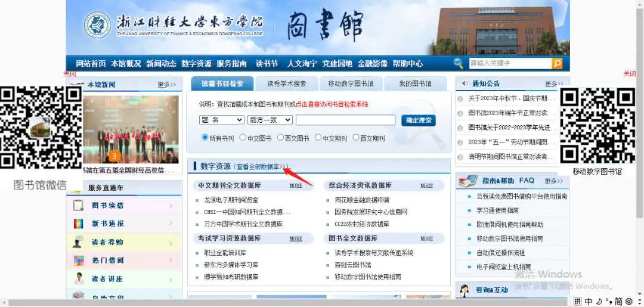Expand the 读者荐购 row chevron

(171, 243)
